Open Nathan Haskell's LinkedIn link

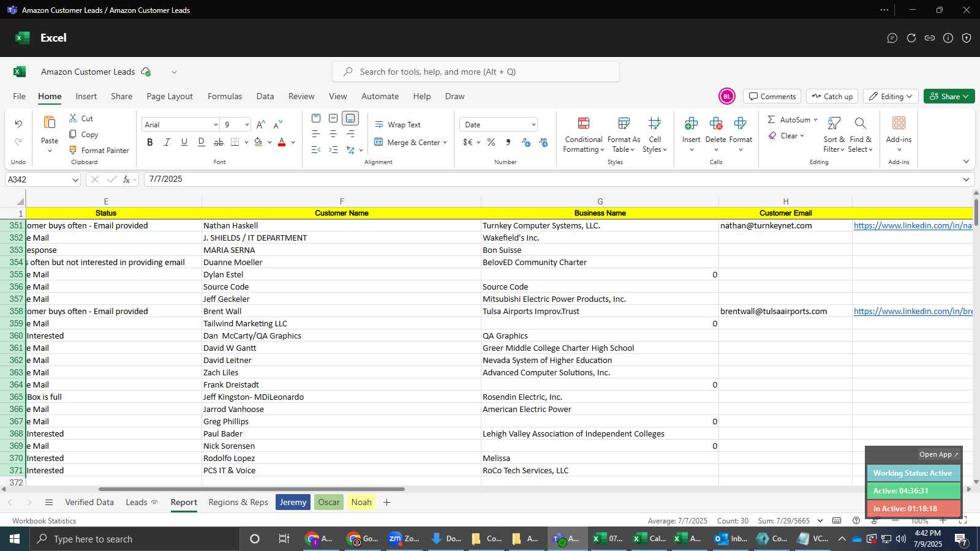pyautogui.click(x=913, y=225)
